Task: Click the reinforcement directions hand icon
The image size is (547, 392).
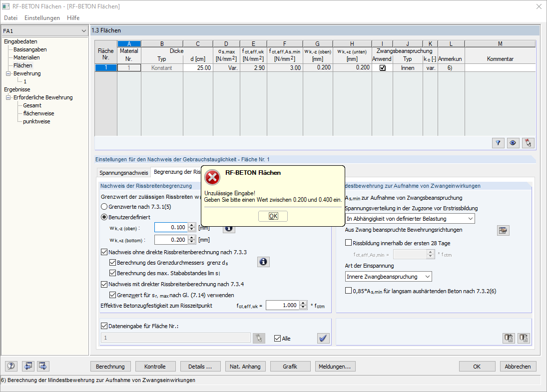Action: 503,230
